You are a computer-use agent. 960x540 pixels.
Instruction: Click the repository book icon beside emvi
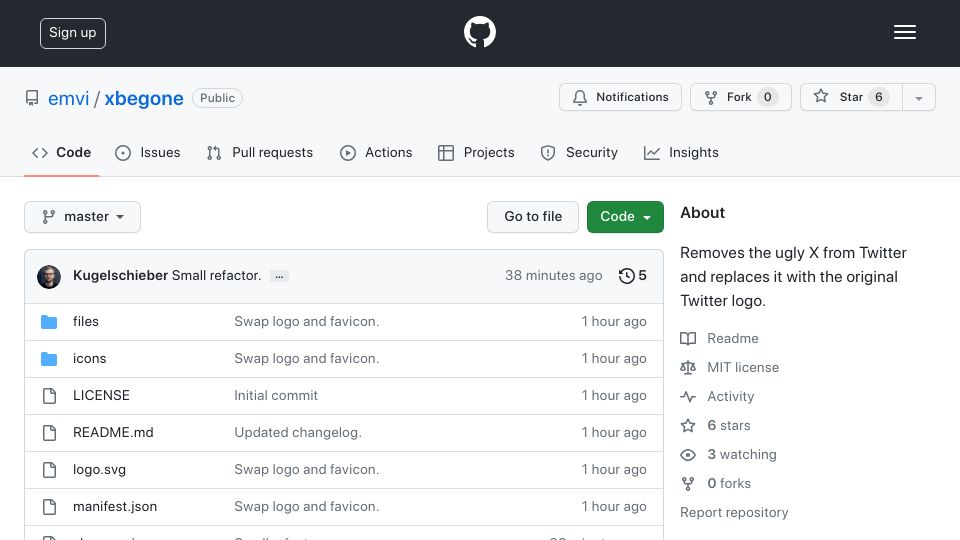tap(32, 98)
